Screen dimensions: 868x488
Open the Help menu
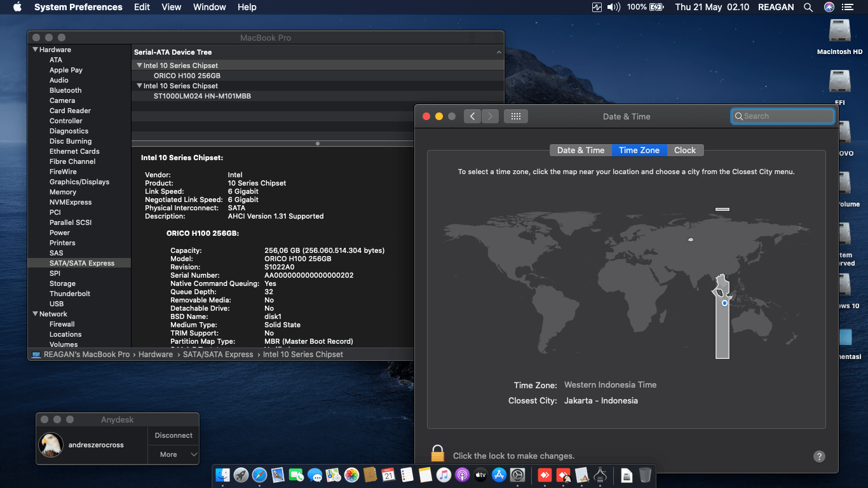pyautogui.click(x=247, y=7)
